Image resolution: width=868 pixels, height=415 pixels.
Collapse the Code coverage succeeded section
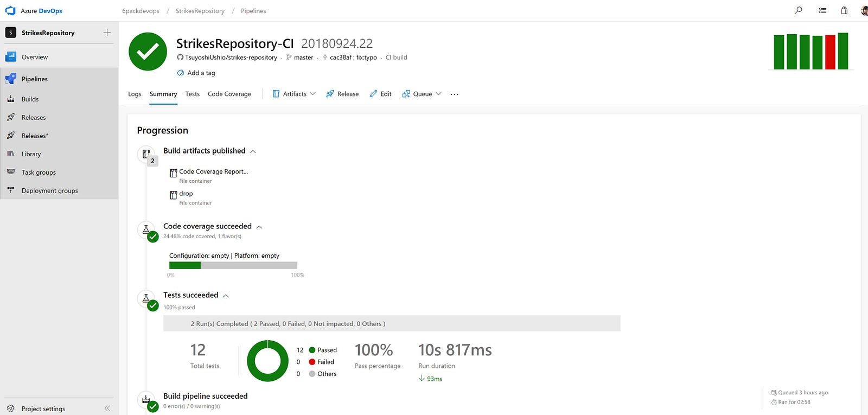259,227
